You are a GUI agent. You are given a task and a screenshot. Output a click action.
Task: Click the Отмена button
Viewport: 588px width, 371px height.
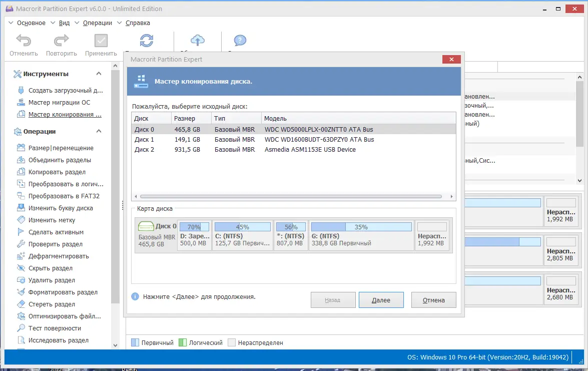(x=433, y=300)
